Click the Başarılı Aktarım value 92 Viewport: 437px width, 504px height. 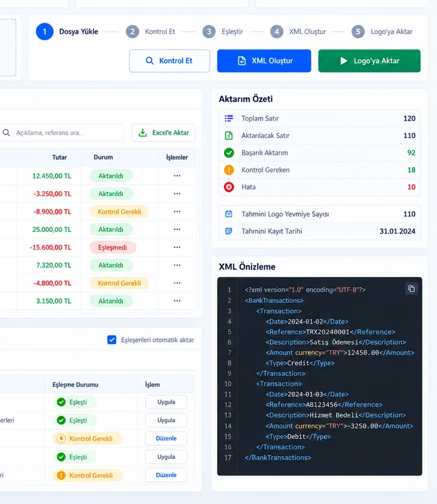[411, 153]
